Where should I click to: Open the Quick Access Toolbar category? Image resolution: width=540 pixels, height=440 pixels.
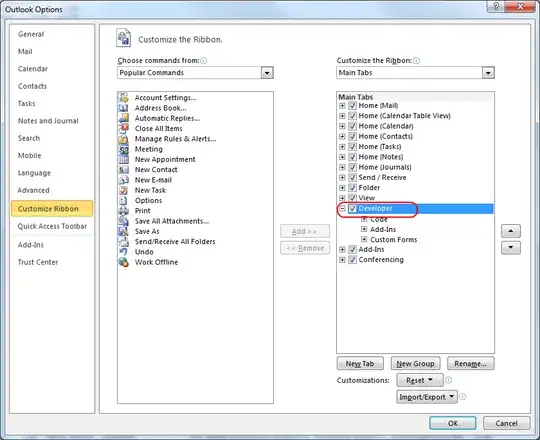[52, 226]
